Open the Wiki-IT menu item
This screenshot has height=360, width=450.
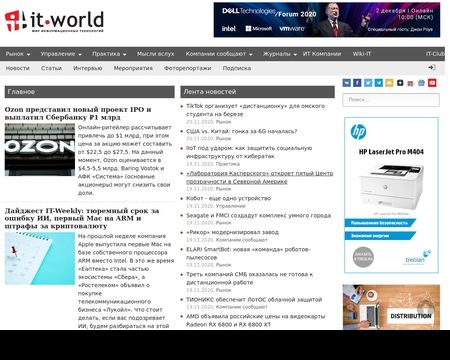[x=362, y=54]
